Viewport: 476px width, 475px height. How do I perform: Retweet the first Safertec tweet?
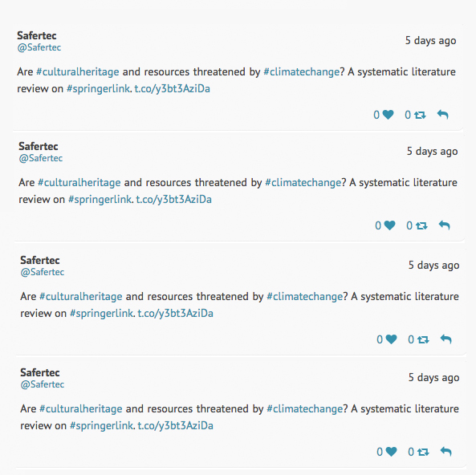click(420, 115)
